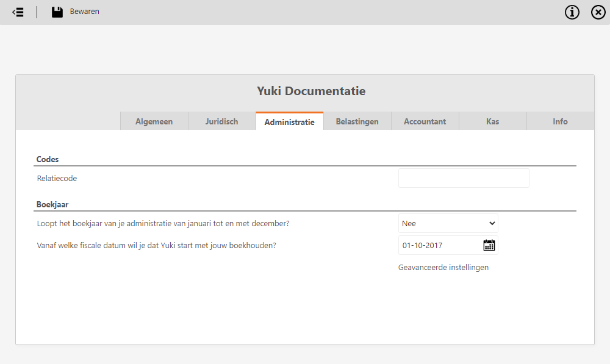Go to the Accountant tab
Viewport: 610px width, 364px height.
[425, 121]
